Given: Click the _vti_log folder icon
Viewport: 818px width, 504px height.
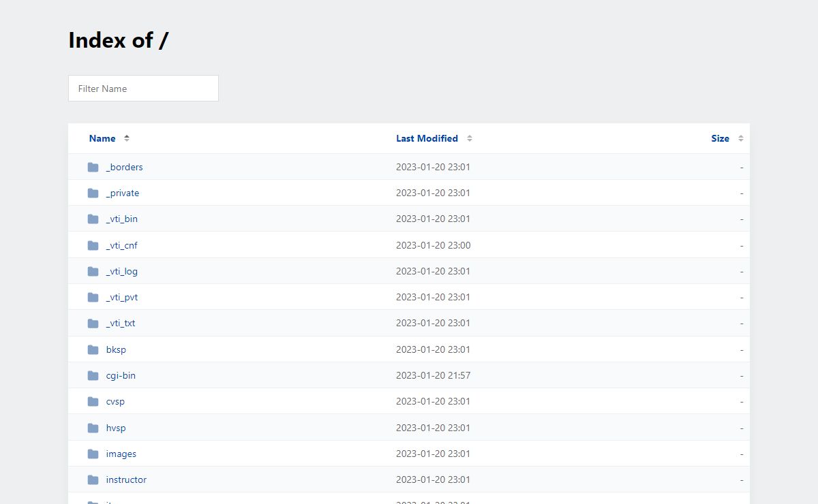Looking at the screenshot, I should (x=93, y=272).
